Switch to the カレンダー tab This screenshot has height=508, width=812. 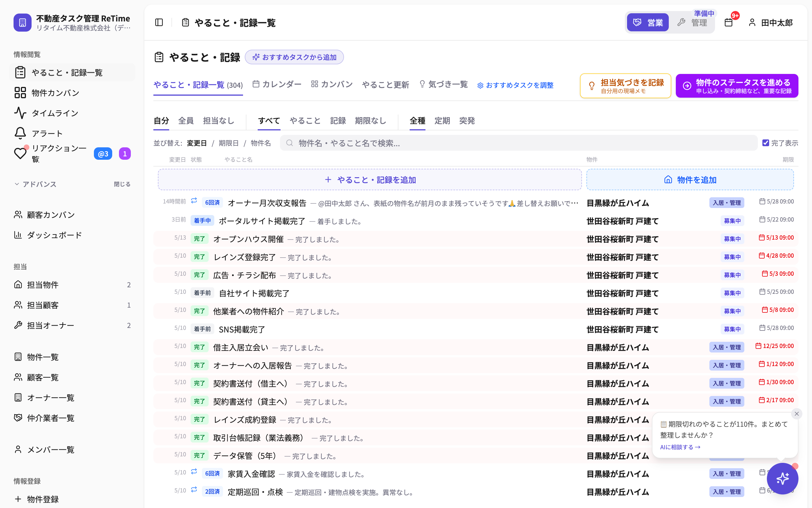277,84
